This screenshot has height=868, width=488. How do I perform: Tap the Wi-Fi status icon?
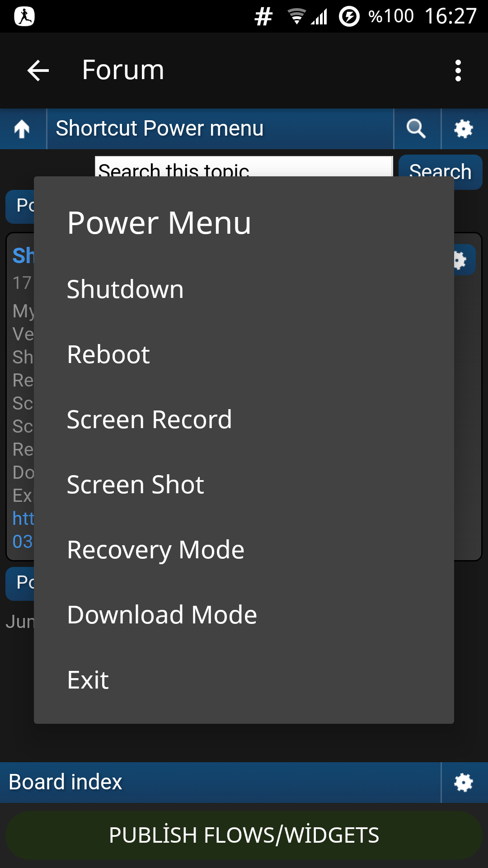(296, 17)
